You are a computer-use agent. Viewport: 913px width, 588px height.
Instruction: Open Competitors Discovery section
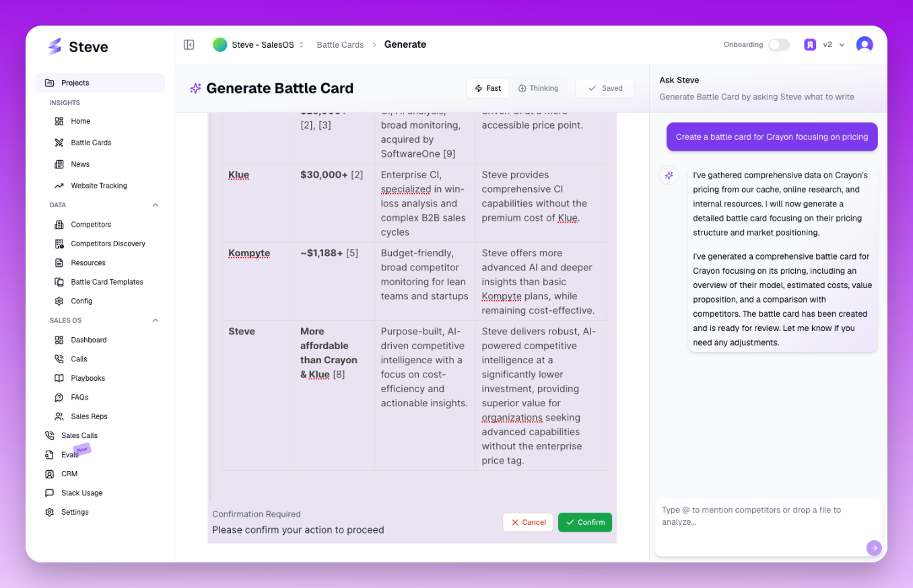tap(108, 244)
